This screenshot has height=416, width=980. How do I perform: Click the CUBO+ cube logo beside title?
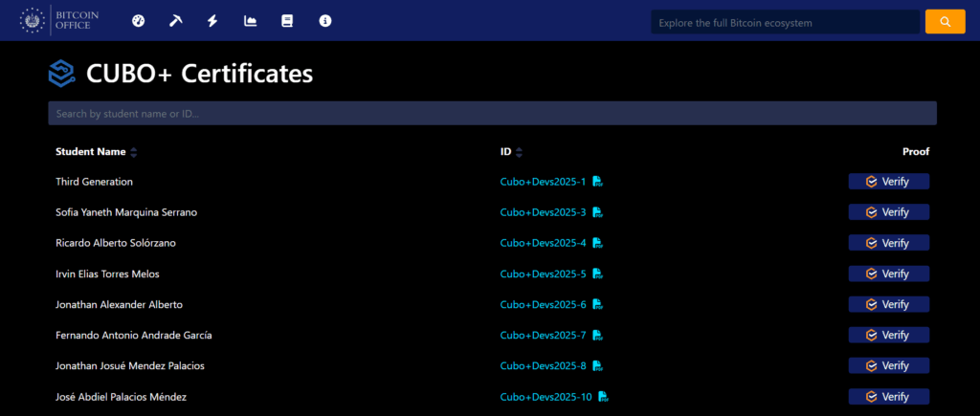[62, 73]
